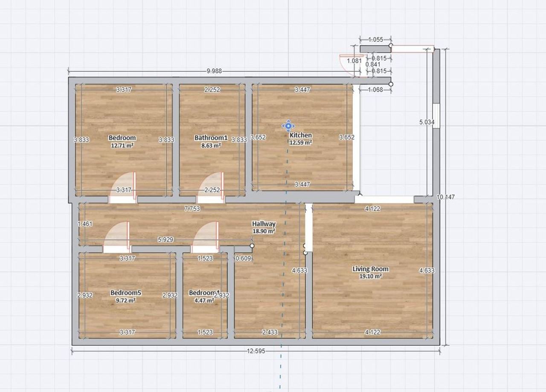
Task: Select the Hallway room label
Action: point(264,224)
